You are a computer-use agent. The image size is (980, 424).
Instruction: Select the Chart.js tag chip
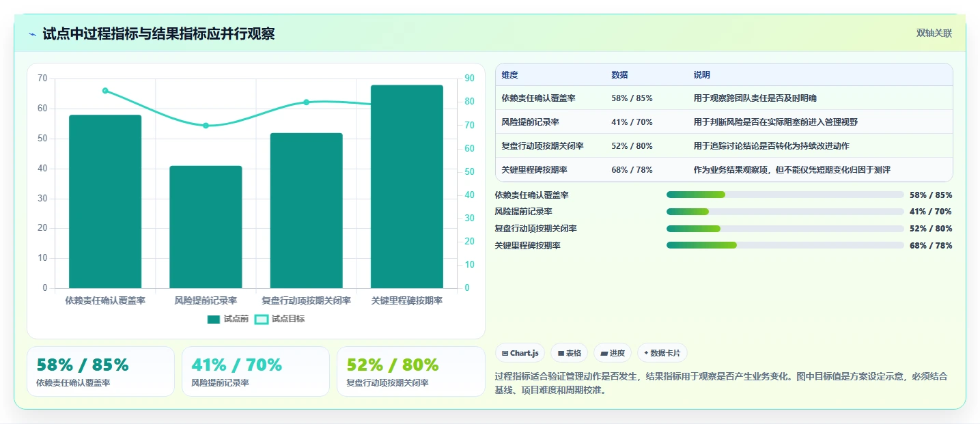520,353
